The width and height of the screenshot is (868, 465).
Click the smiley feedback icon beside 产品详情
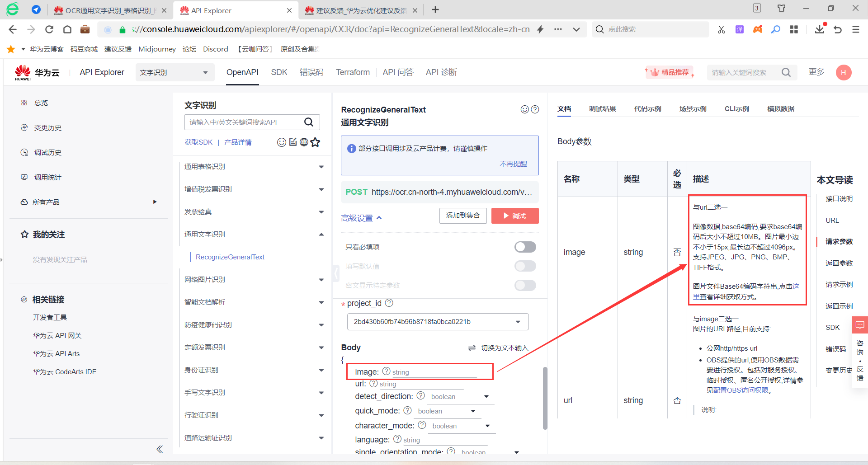pos(282,142)
